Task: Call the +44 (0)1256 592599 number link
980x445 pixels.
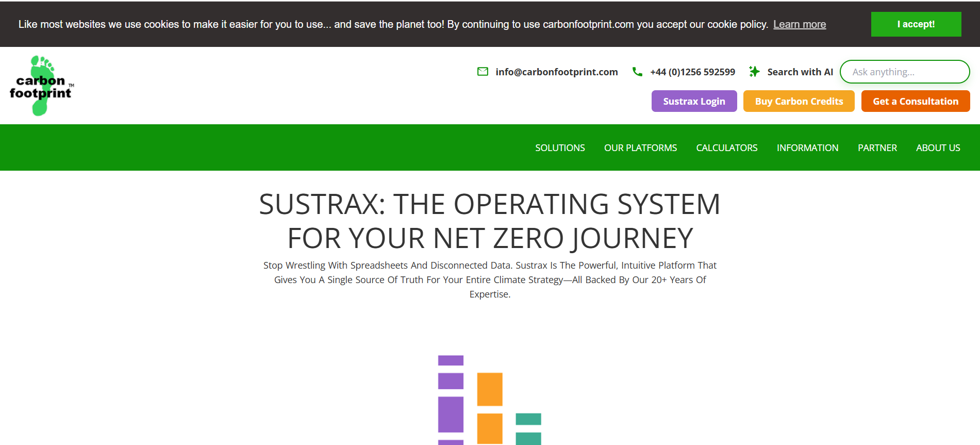Action: coord(692,72)
